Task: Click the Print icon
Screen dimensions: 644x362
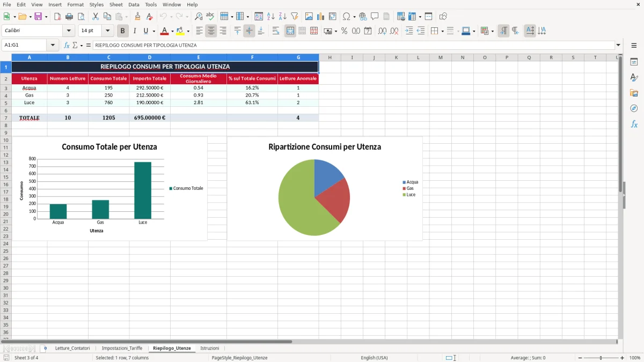Action: tap(69, 17)
